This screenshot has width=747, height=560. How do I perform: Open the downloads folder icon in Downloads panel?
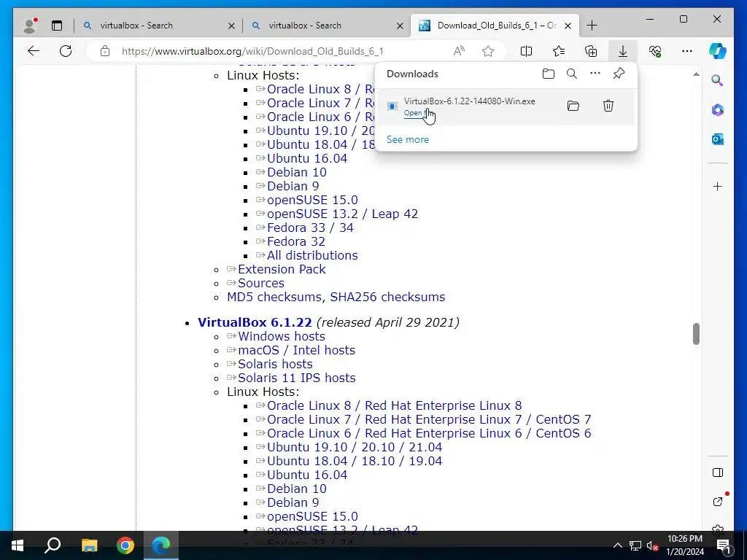[549, 74]
